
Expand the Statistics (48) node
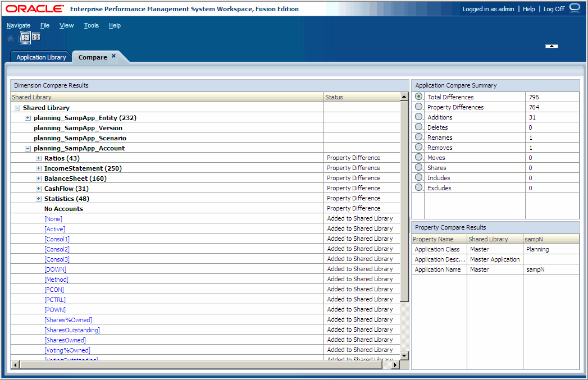tap(39, 199)
